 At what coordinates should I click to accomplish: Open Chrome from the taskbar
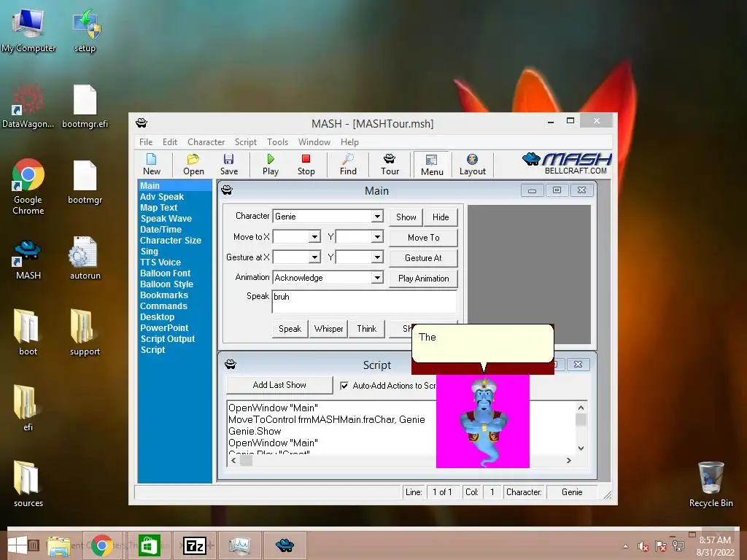coord(102,545)
